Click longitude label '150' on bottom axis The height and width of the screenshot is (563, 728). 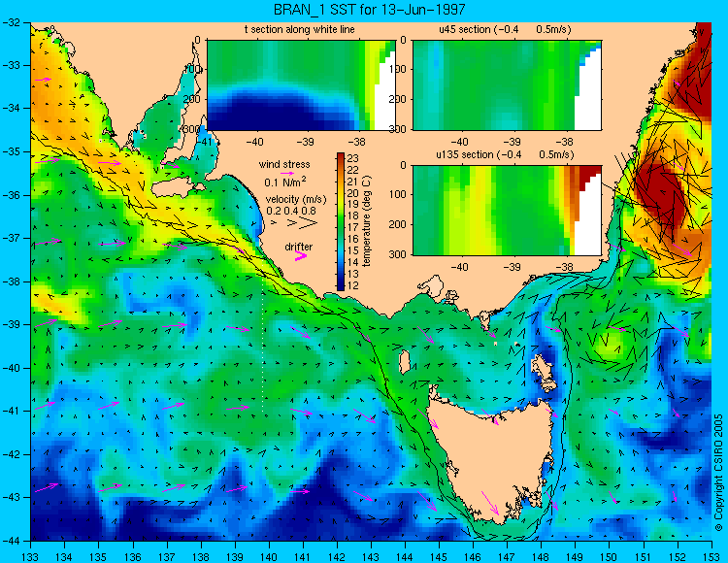610,555
